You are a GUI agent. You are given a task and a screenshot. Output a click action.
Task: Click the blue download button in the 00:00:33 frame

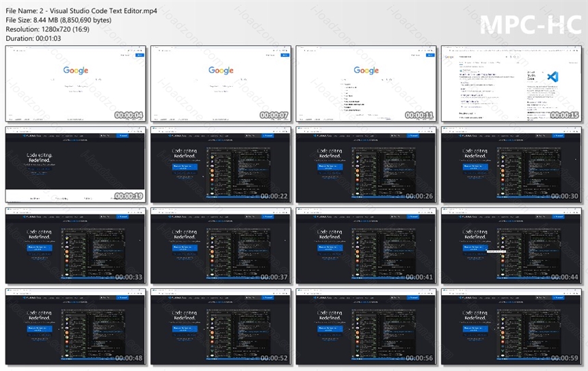pos(40,248)
